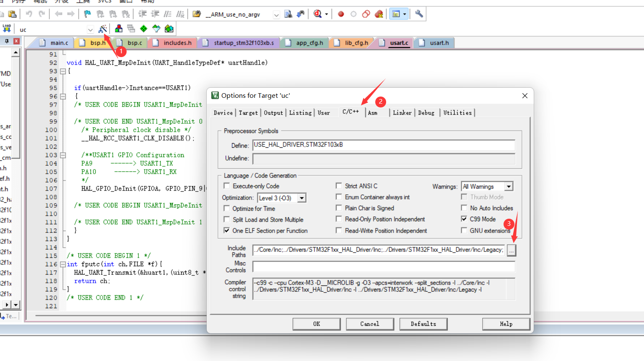Click the Select Software Packs icon
644x361 pixels.
[156, 29]
